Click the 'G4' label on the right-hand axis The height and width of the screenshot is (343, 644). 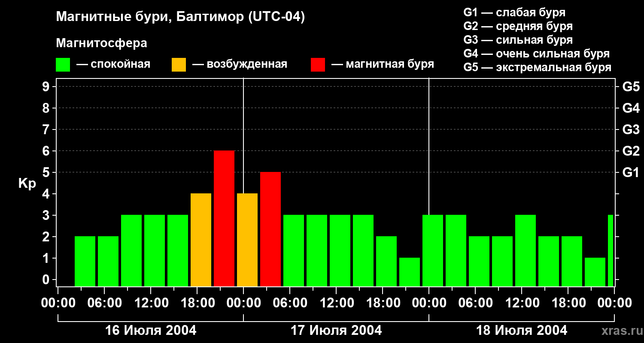[631, 108]
